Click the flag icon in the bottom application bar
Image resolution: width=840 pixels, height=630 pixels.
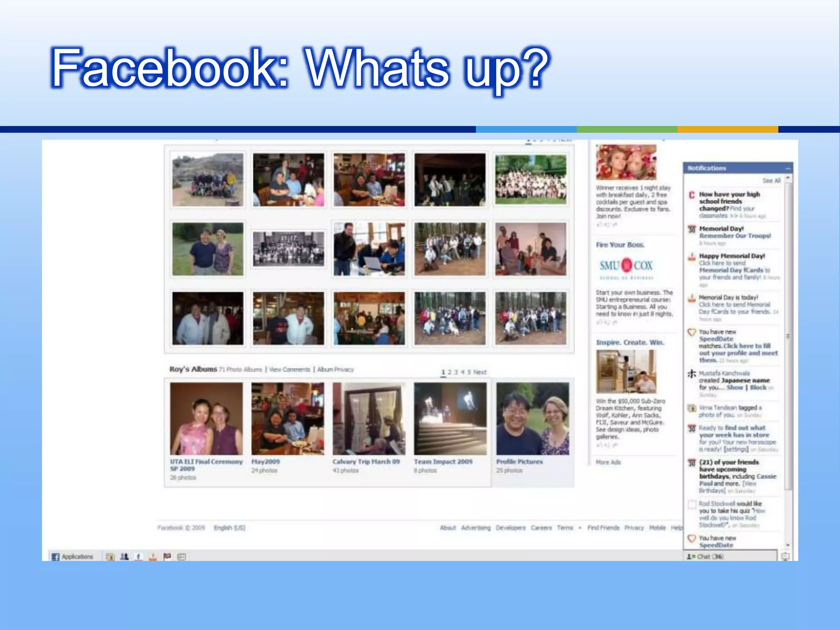coord(167,557)
